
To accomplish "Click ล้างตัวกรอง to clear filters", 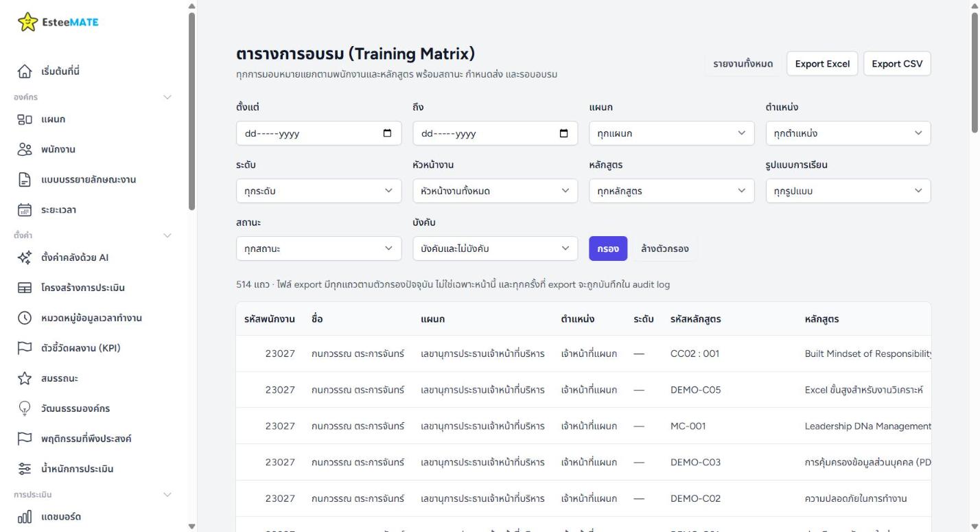I will click(x=665, y=248).
